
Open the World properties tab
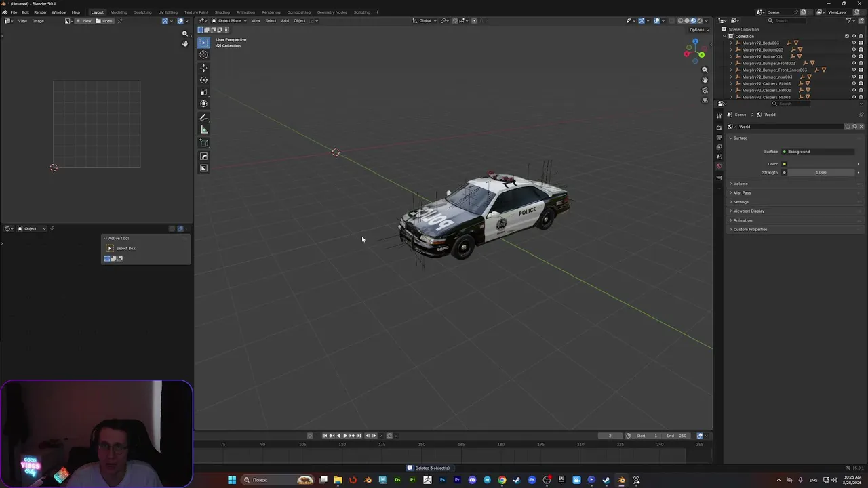click(719, 166)
